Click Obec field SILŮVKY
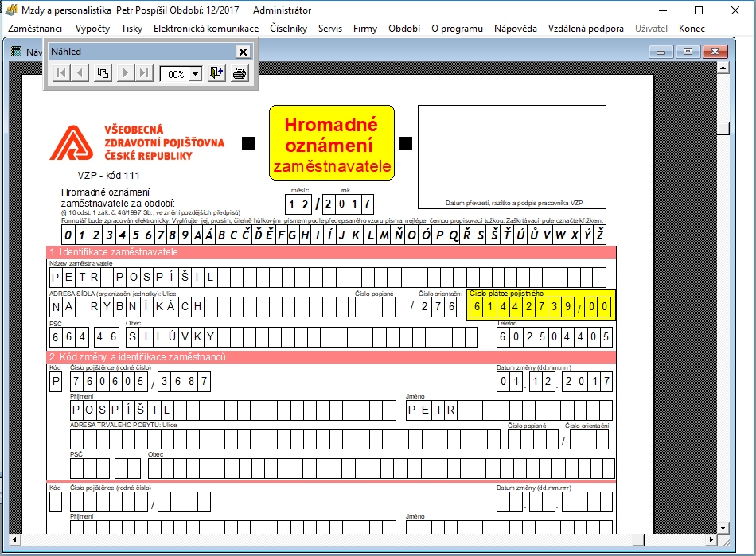Viewport: 756px width, 556px height. click(302, 336)
